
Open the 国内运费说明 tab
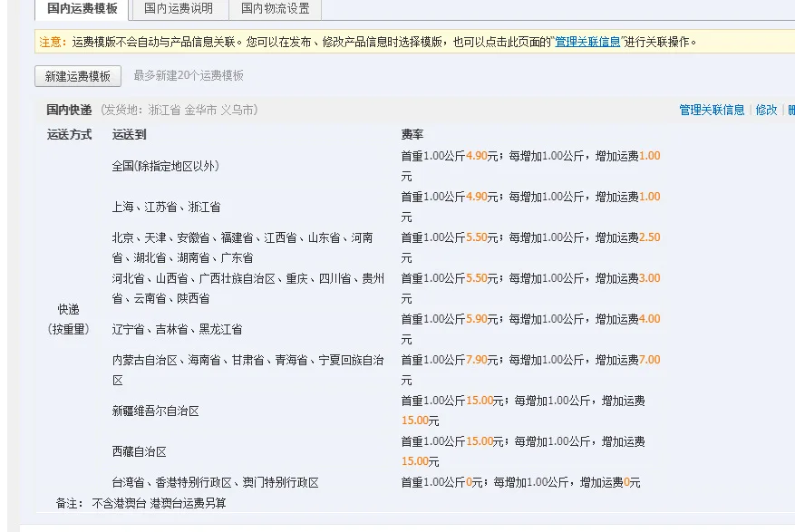[x=179, y=9]
